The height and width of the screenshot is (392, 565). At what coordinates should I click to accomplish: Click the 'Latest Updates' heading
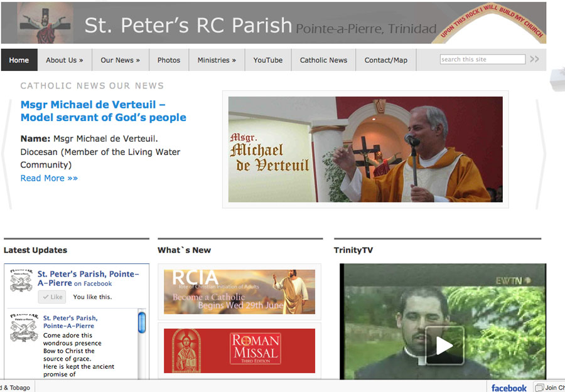35,250
